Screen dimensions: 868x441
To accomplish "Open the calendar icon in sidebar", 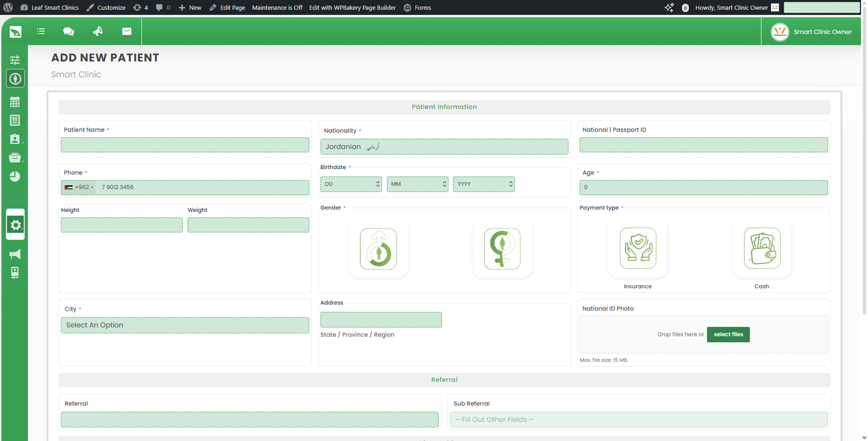I will [x=15, y=102].
